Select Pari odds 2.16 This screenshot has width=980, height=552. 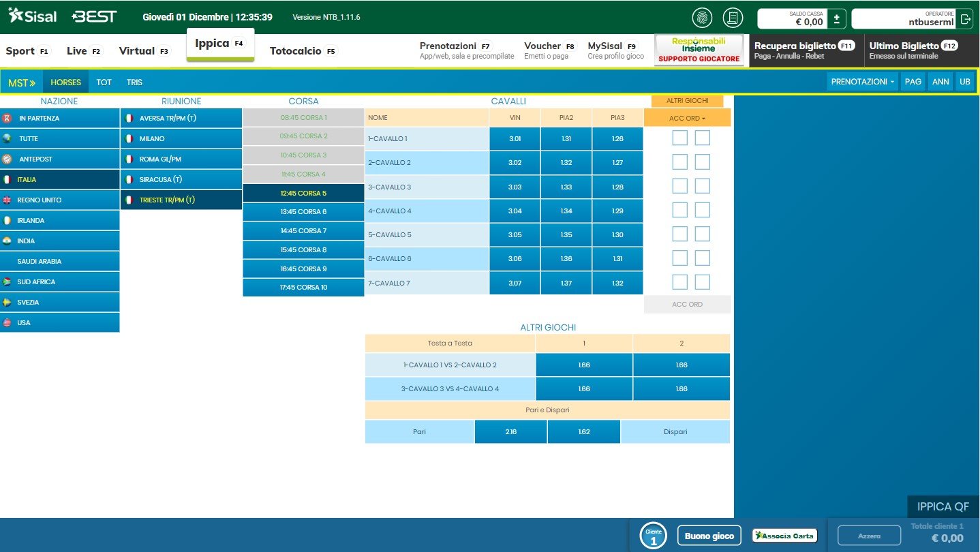click(510, 431)
